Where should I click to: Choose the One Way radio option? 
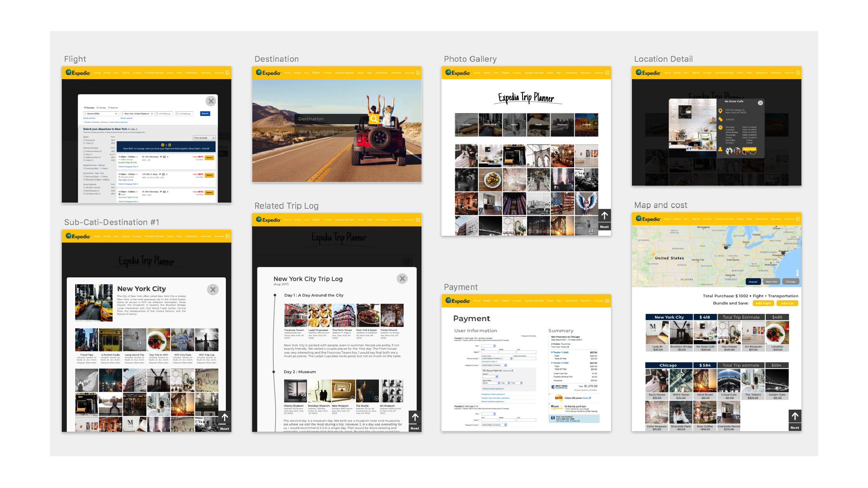click(101, 108)
